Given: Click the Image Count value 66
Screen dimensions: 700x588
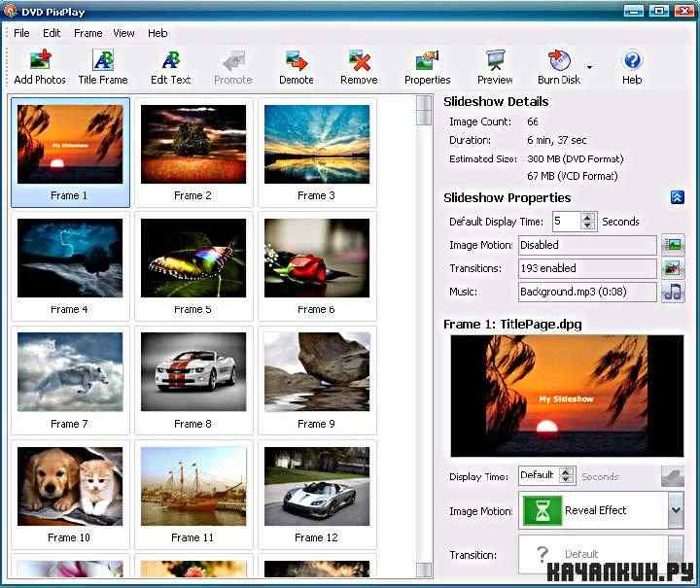Looking at the screenshot, I should 533,121.
